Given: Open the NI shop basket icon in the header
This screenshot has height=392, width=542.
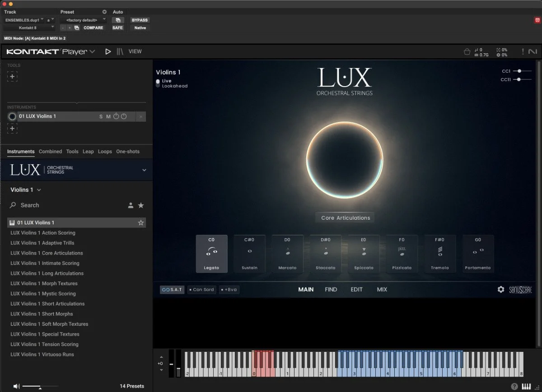Looking at the screenshot, I should coord(468,51).
